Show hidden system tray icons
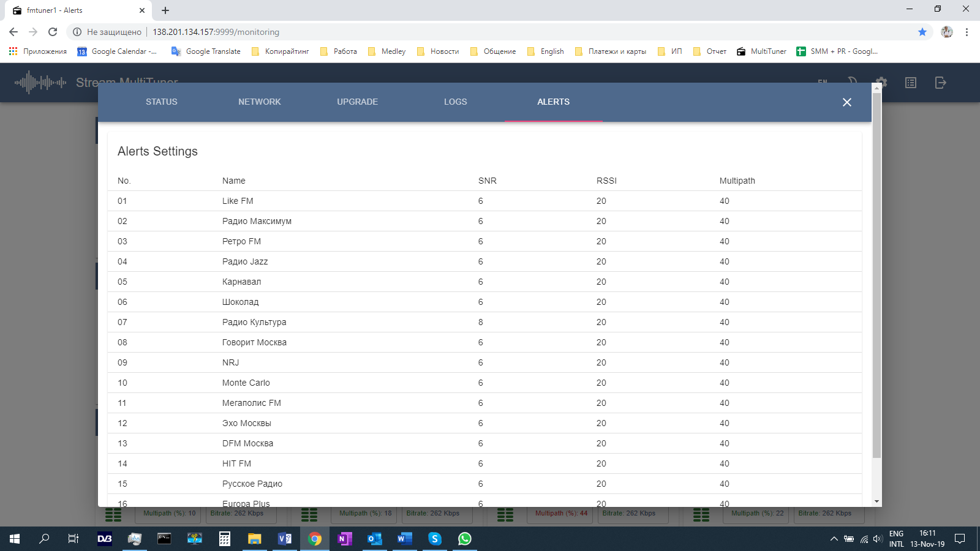The image size is (980, 551). point(834,539)
